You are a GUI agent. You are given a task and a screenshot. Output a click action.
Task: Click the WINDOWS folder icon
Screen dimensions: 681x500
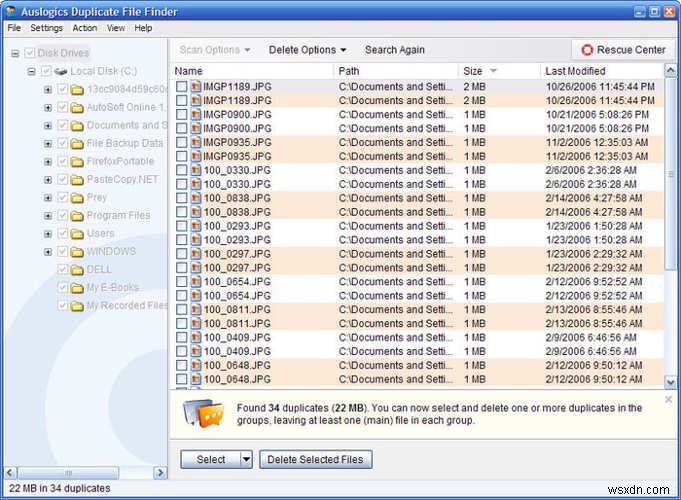coord(77,252)
